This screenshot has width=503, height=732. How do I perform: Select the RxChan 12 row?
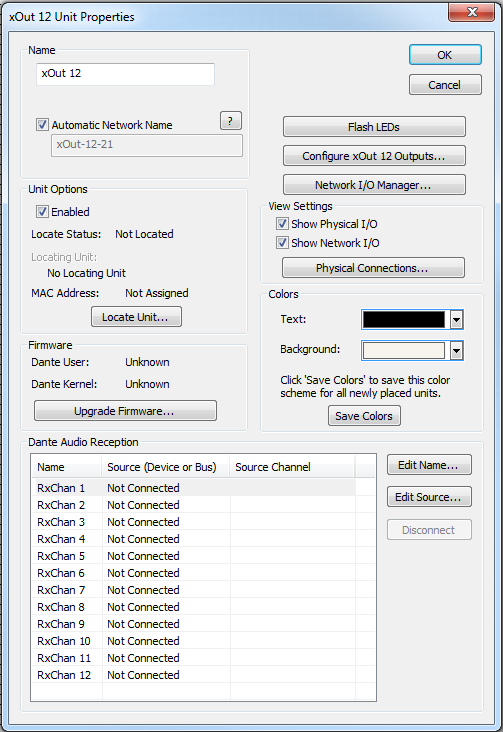[x=194, y=675]
